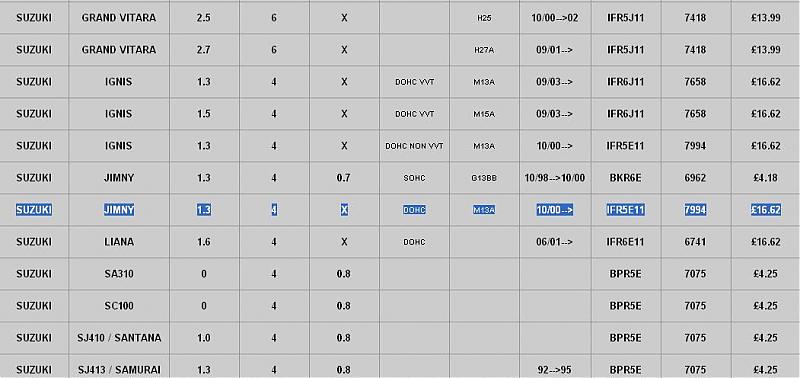Click IGNIS in the DOHC NON VVT row
The width and height of the screenshot is (800, 378).
point(119,146)
